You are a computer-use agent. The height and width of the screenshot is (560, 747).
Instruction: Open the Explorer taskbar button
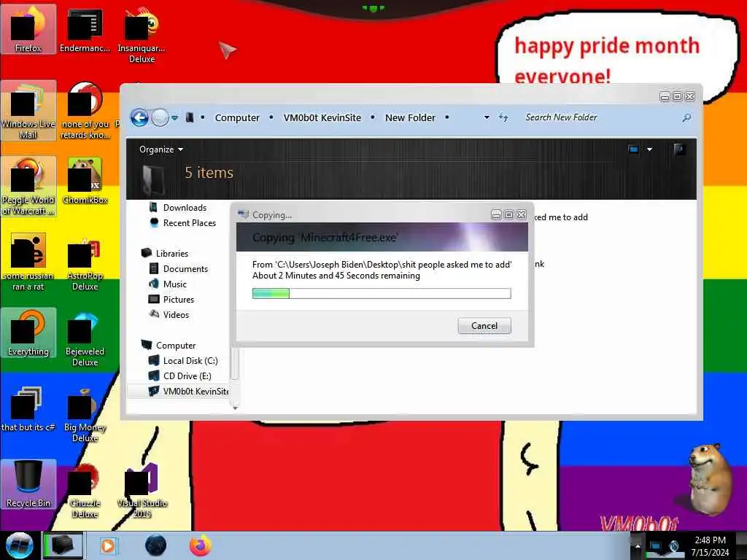pos(63,545)
